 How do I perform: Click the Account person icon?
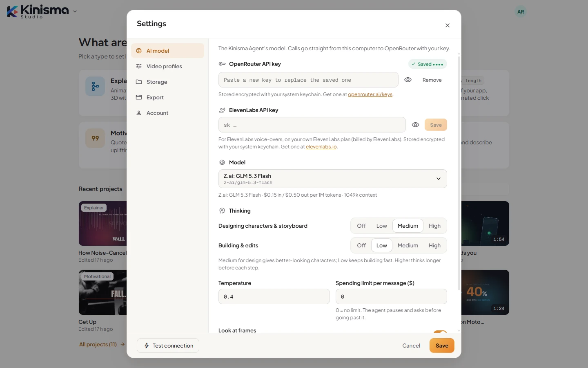click(x=139, y=113)
